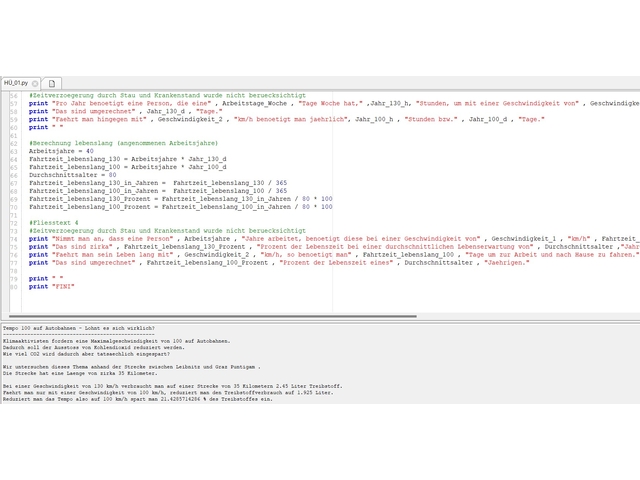The image size is (640, 480).
Task: Click output line 'Dadurch soll der Ausstoss'
Action: pos(93,347)
